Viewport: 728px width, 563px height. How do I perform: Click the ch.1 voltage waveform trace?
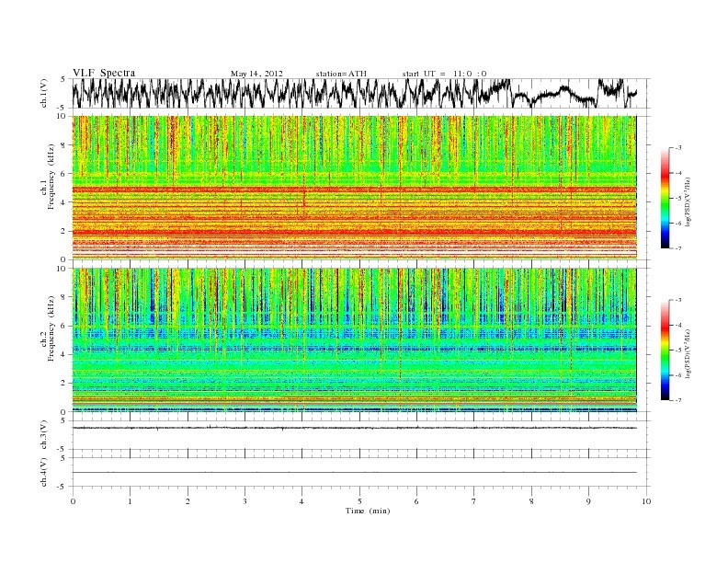pos(354,93)
